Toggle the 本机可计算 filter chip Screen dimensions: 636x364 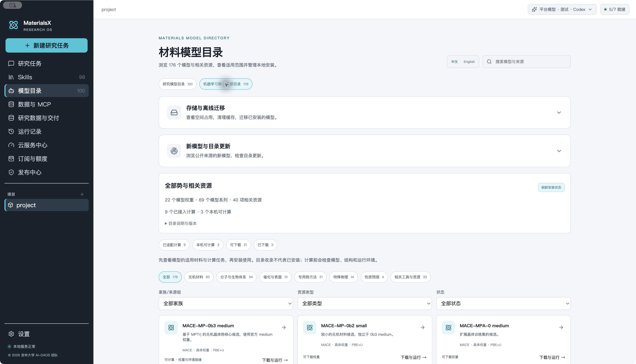[208, 245]
